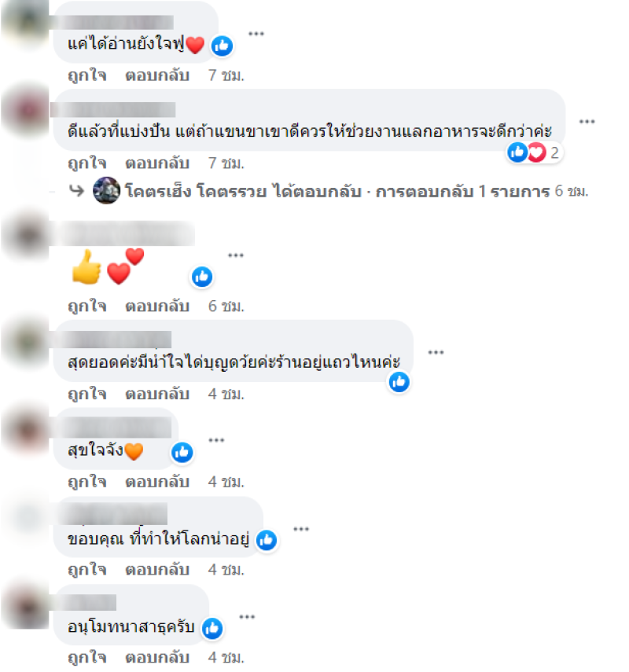Click like reaction badge on 'สุขใจจัง' comment
Image resolution: width=629 pixels, height=672 pixels.
[182, 453]
